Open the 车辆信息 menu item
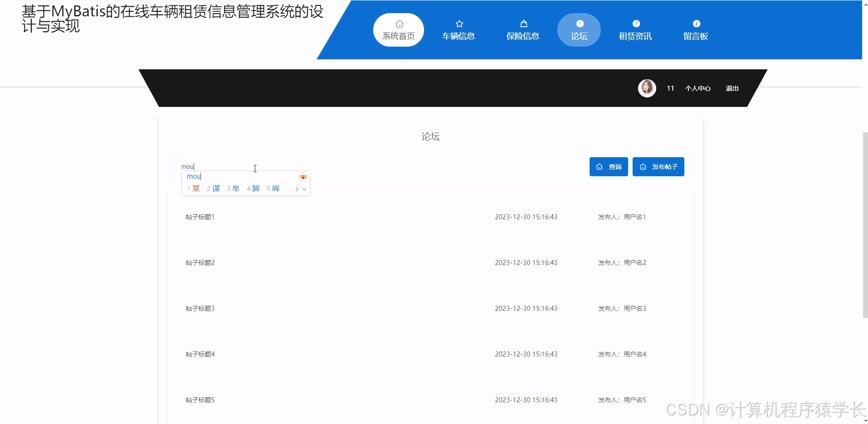 coord(458,30)
